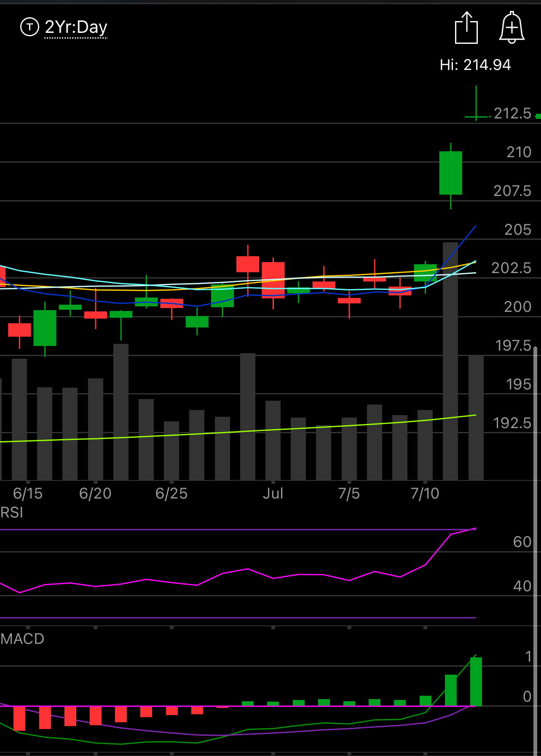Tap the tallest green MACD histogram bar
Viewport: 541px width, 756px height.
point(476,682)
